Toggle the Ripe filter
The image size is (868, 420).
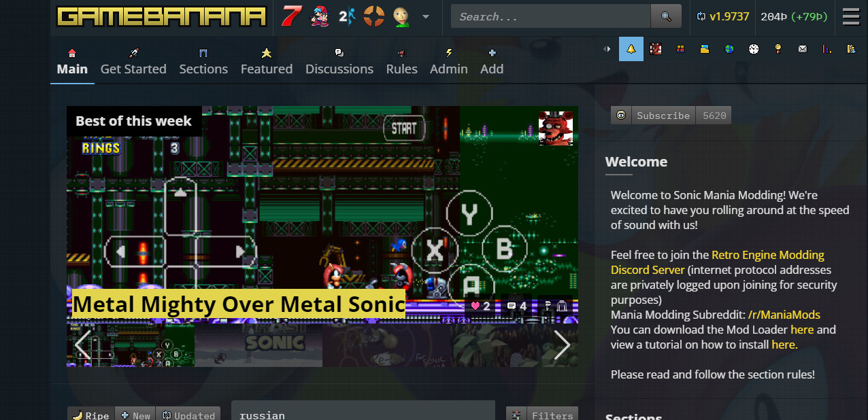90,415
